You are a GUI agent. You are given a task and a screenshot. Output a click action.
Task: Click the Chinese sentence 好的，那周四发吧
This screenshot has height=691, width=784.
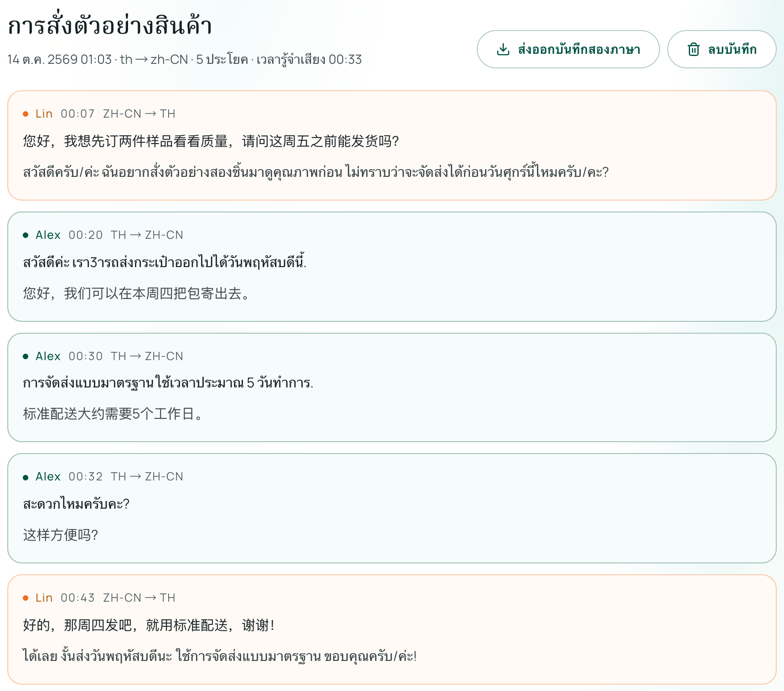(x=149, y=625)
